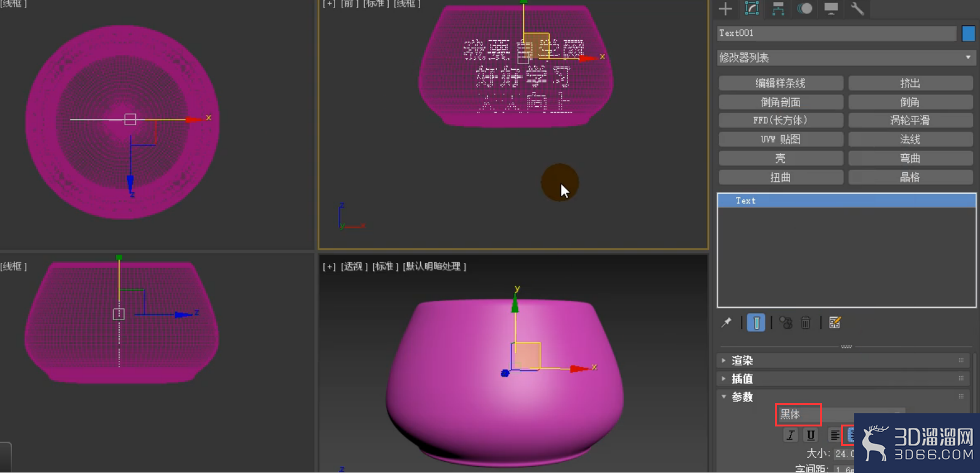Expand the 渲染 rollout
This screenshot has height=473, width=980.
[842, 360]
